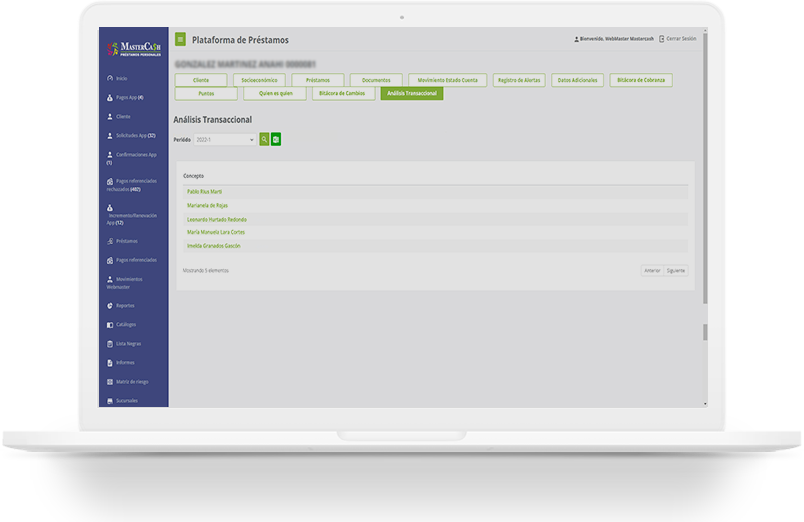Click the green Excel export icon
The height and width of the screenshot is (522, 804).
click(276, 140)
